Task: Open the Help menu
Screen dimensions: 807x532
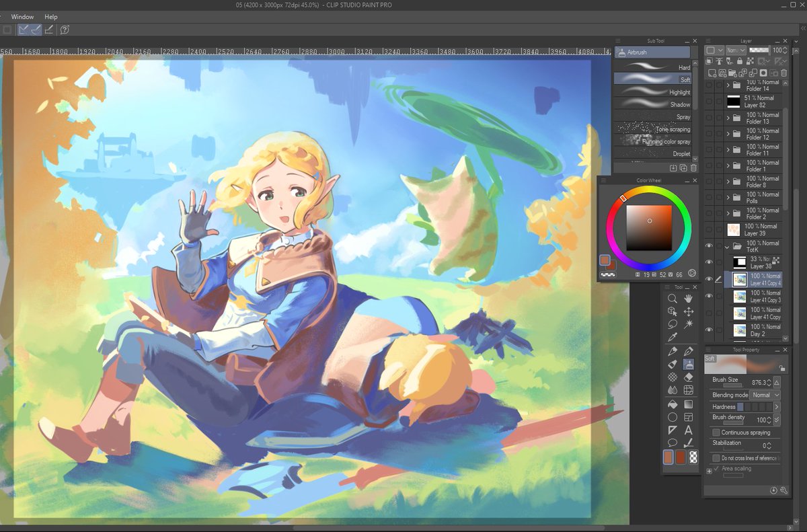Action: coord(51,17)
